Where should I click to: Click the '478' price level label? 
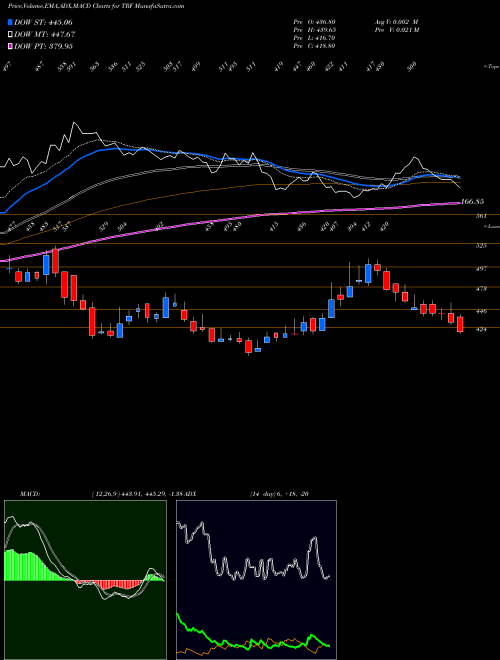point(481,289)
